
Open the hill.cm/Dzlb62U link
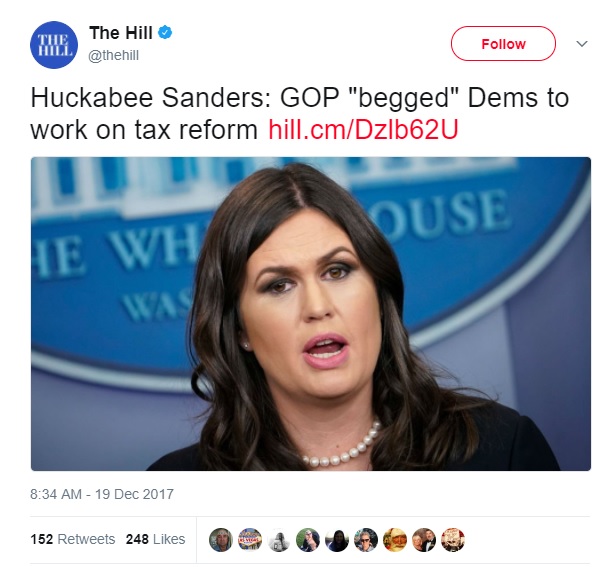[363, 130]
